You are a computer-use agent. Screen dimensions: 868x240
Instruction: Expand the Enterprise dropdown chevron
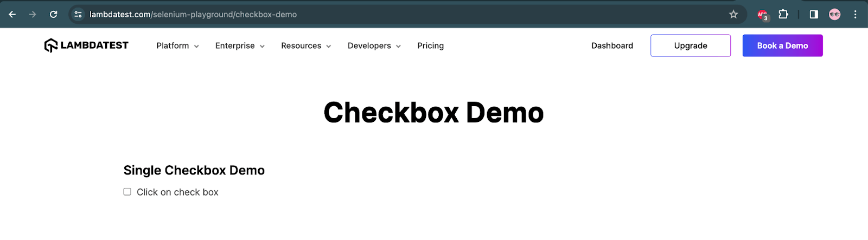[262, 47]
